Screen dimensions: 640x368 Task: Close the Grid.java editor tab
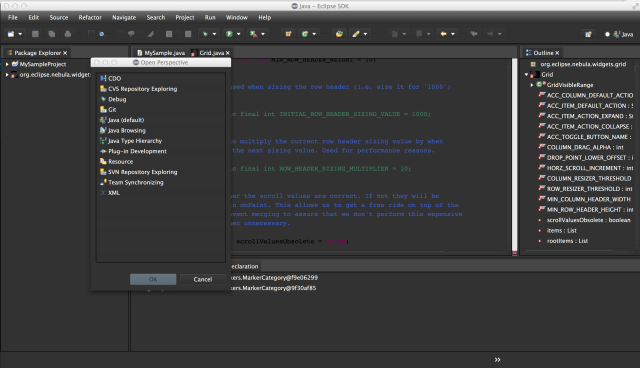tap(228, 53)
